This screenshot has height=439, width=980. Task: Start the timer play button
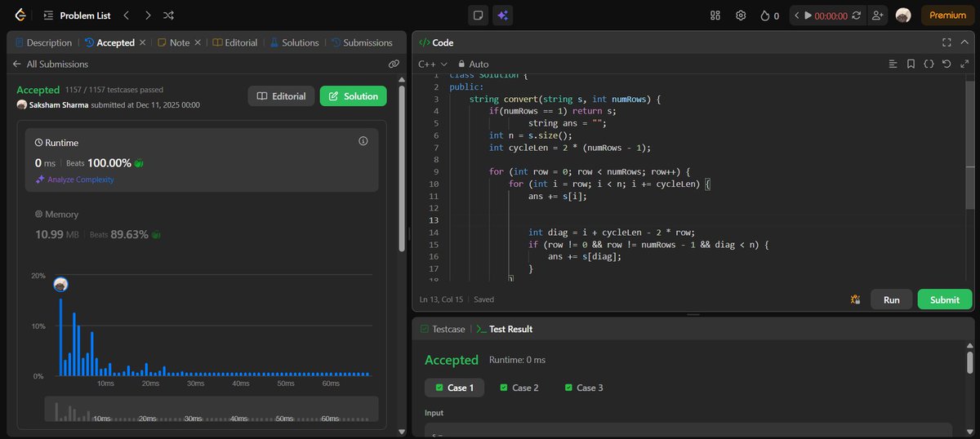tap(808, 16)
